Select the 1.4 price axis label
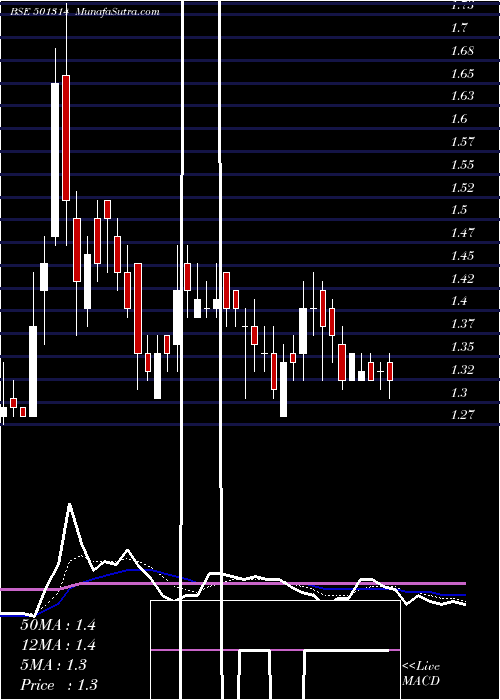This screenshot has height=700, width=500. click(459, 301)
